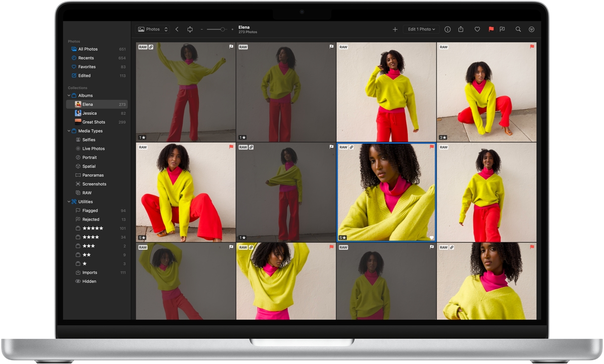
Task: Click the Portrait aperture icon in sidebar
Action: click(78, 158)
